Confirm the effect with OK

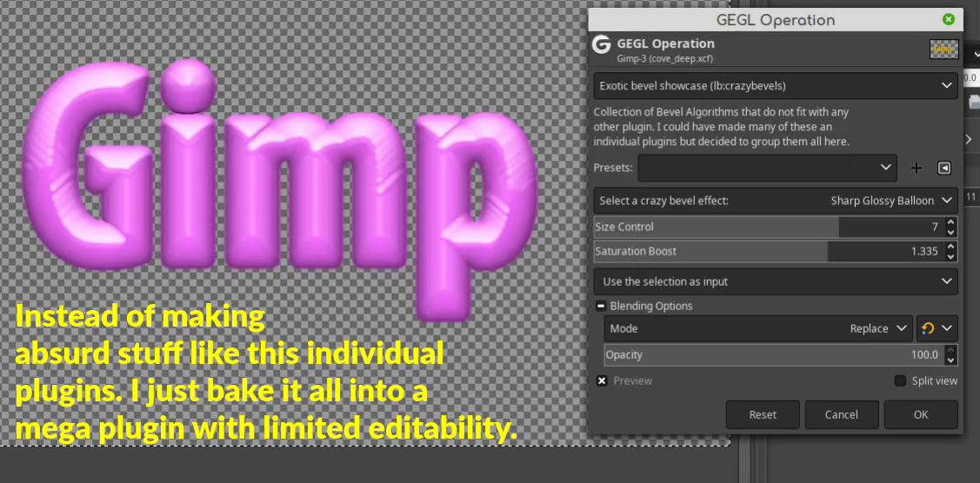(x=921, y=414)
